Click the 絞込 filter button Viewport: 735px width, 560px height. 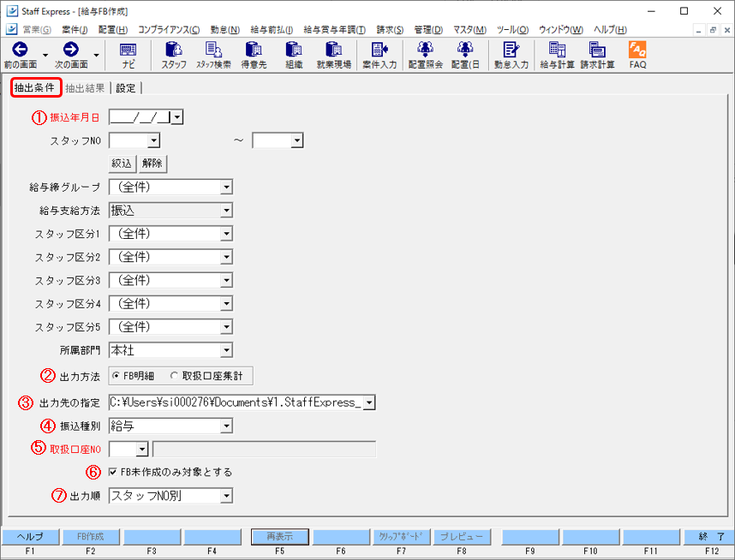tap(122, 164)
